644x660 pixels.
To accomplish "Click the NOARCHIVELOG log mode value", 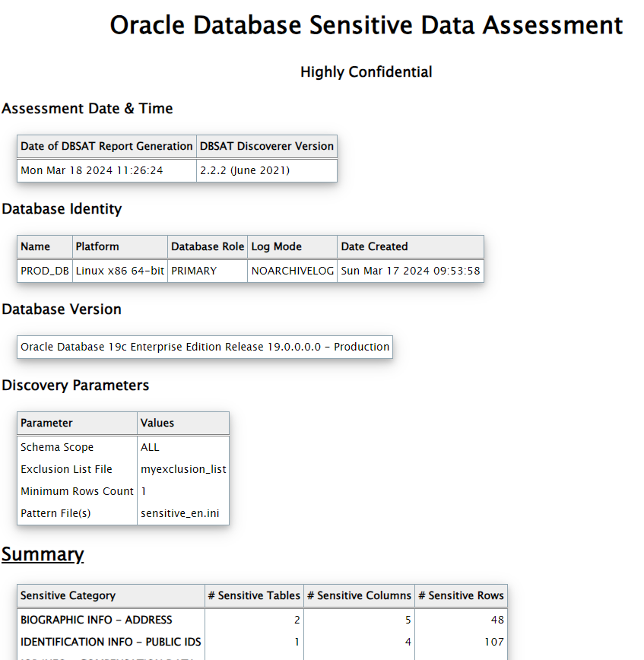I will [x=291, y=271].
